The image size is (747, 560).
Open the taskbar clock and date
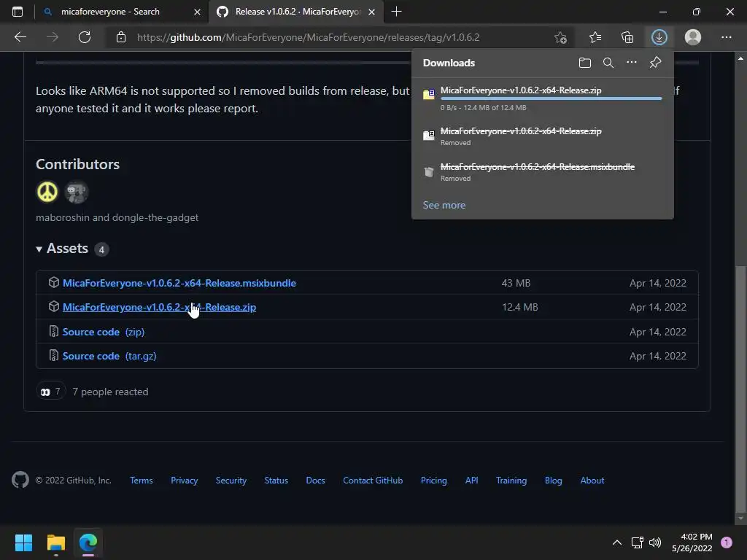[x=692, y=542]
